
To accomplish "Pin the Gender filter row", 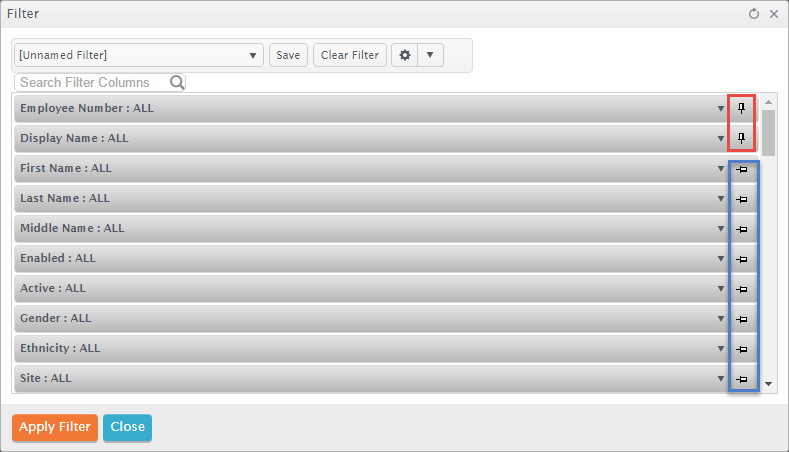I will pyautogui.click(x=742, y=319).
